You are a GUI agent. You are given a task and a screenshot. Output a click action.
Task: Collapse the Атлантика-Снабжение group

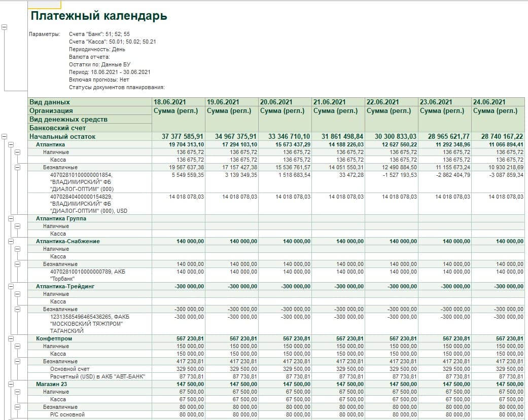pyautogui.click(x=11, y=241)
